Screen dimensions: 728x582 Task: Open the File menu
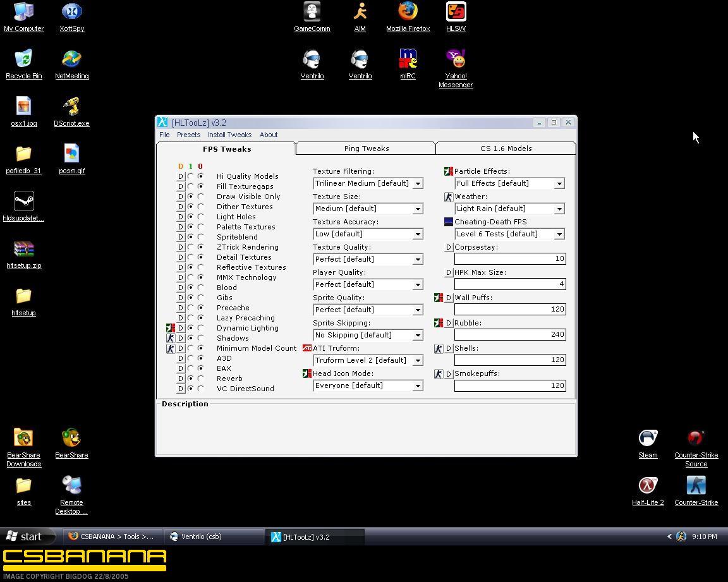click(164, 135)
